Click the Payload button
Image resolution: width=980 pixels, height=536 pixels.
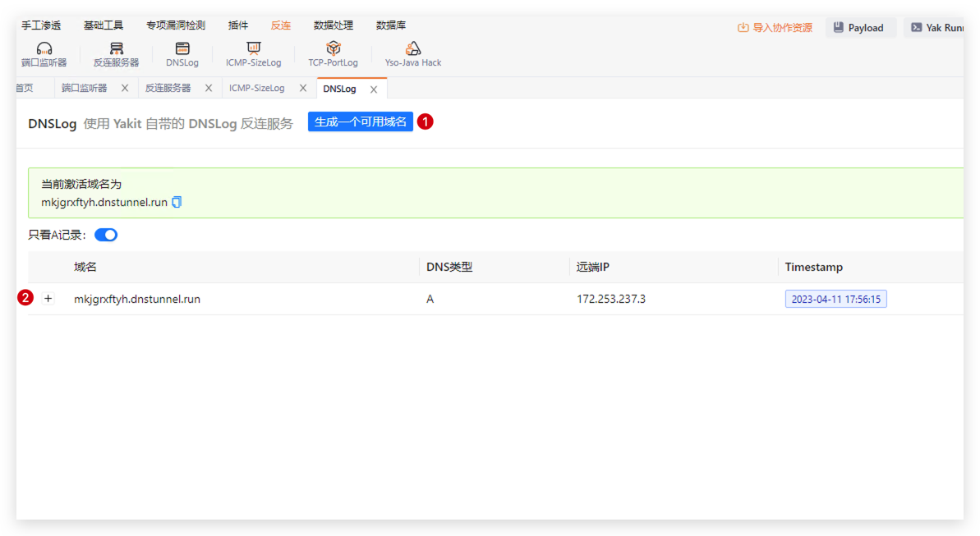click(858, 28)
